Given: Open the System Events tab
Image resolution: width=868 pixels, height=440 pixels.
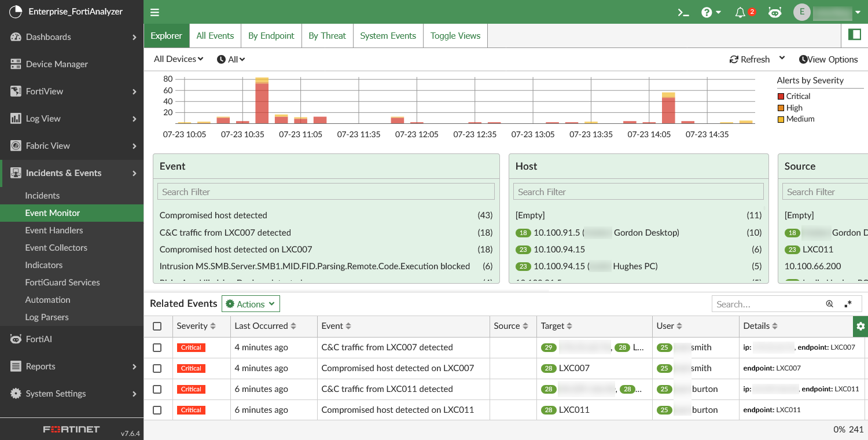Looking at the screenshot, I should (388, 36).
